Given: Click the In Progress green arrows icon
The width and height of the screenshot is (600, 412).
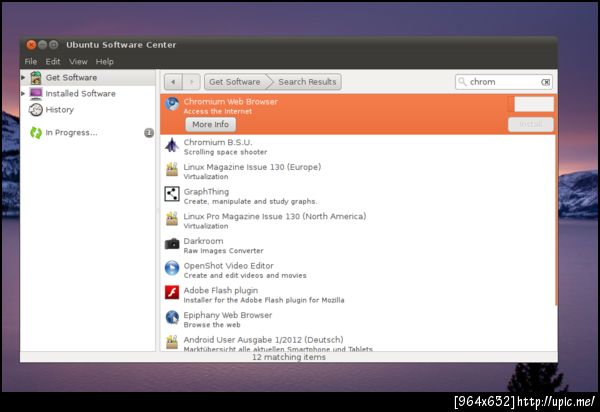Looking at the screenshot, I should [36, 133].
